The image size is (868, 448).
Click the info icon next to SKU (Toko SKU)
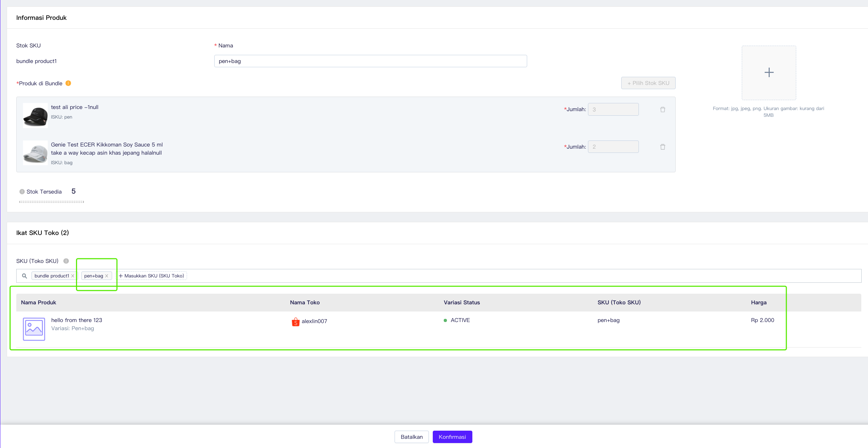click(x=66, y=261)
